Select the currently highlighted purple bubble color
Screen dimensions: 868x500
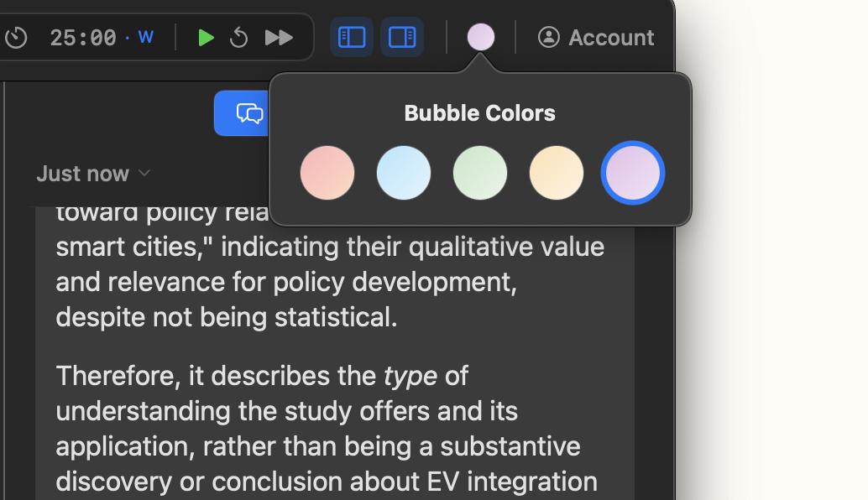click(632, 173)
